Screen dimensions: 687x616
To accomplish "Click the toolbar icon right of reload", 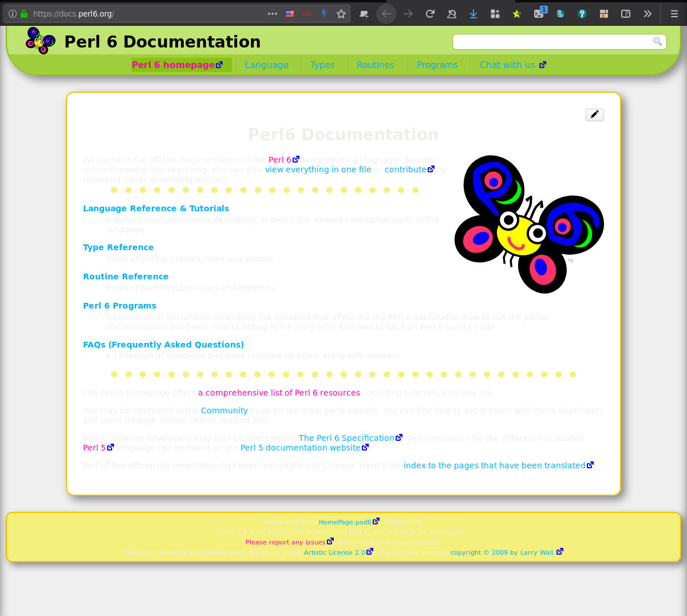I will tap(452, 14).
